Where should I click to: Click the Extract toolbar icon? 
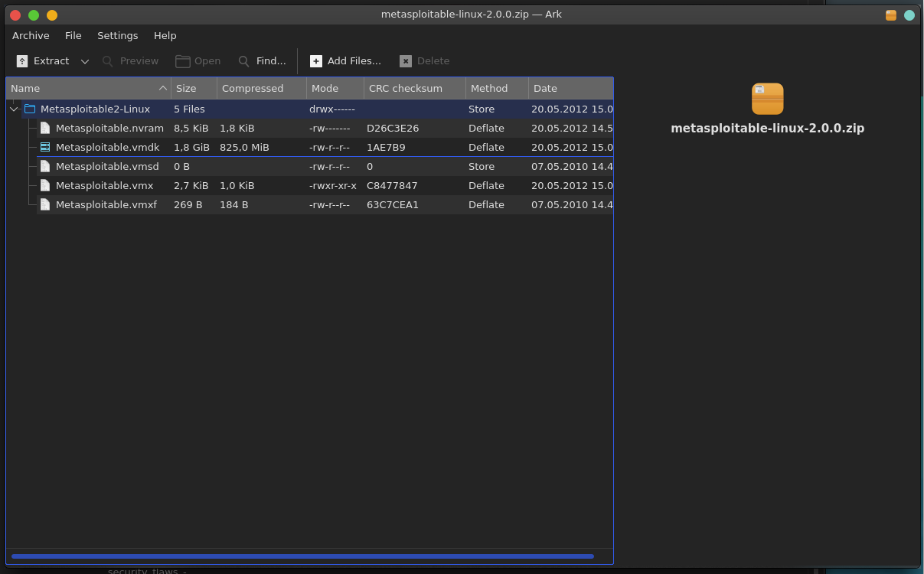point(22,61)
